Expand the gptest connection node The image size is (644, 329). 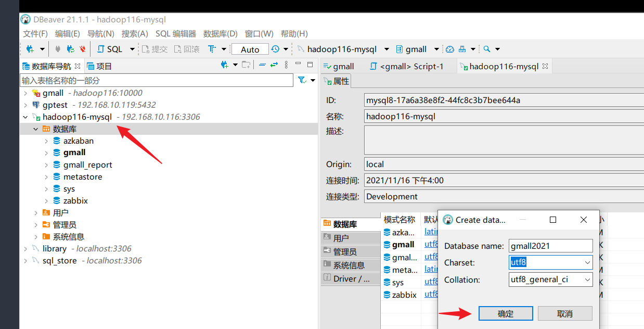coord(25,105)
